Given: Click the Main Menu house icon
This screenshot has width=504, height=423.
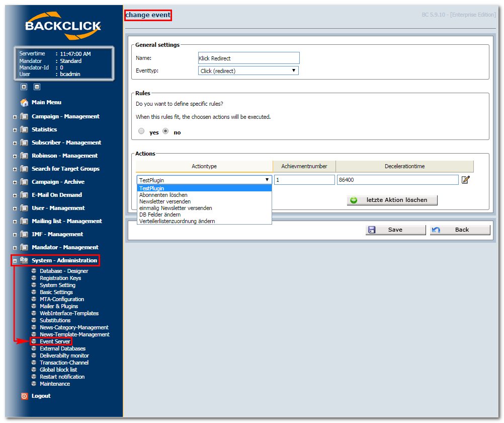Looking at the screenshot, I should pyautogui.click(x=24, y=103).
